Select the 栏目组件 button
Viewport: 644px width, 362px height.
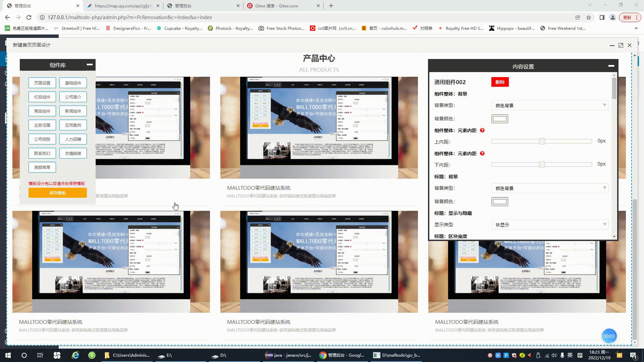tap(42, 97)
